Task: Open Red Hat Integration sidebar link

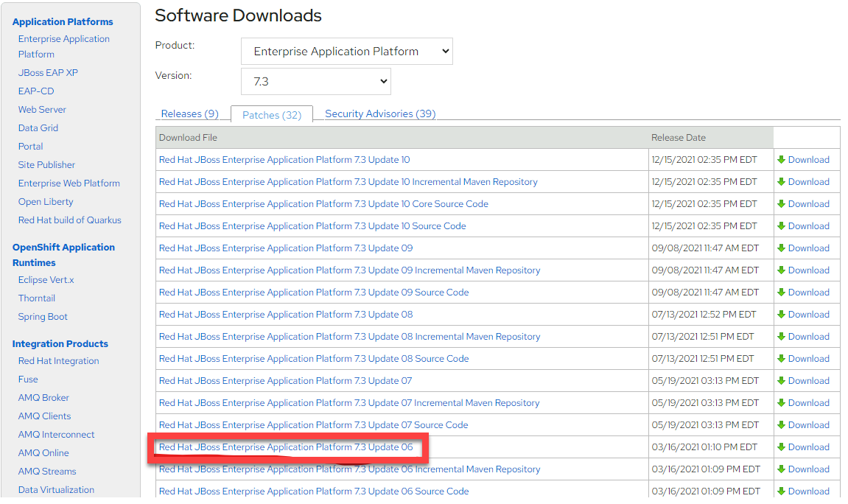Action: [58, 361]
